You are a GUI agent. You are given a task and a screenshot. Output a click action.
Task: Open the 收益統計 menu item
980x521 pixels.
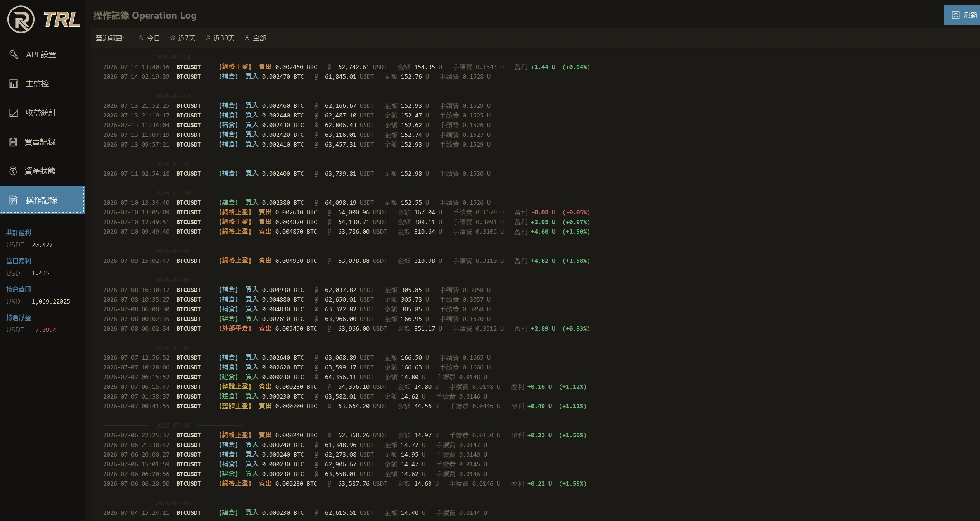click(x=42, y=113)
